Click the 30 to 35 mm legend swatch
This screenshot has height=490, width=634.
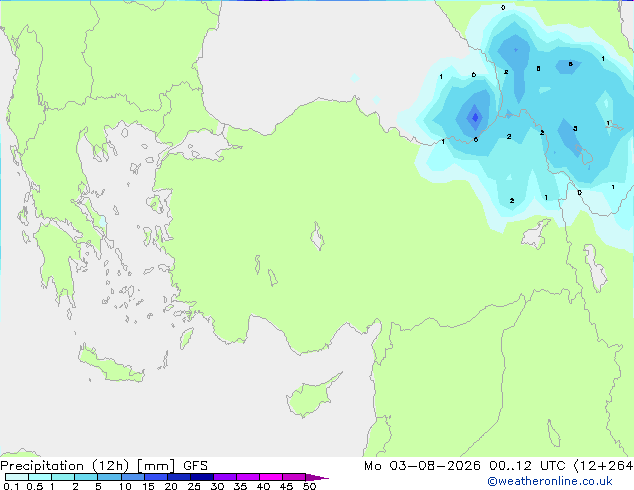(x=225, y=477)
